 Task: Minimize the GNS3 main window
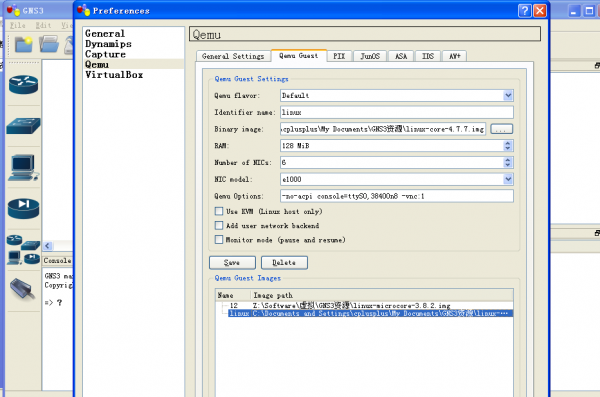tap(573, 11)
